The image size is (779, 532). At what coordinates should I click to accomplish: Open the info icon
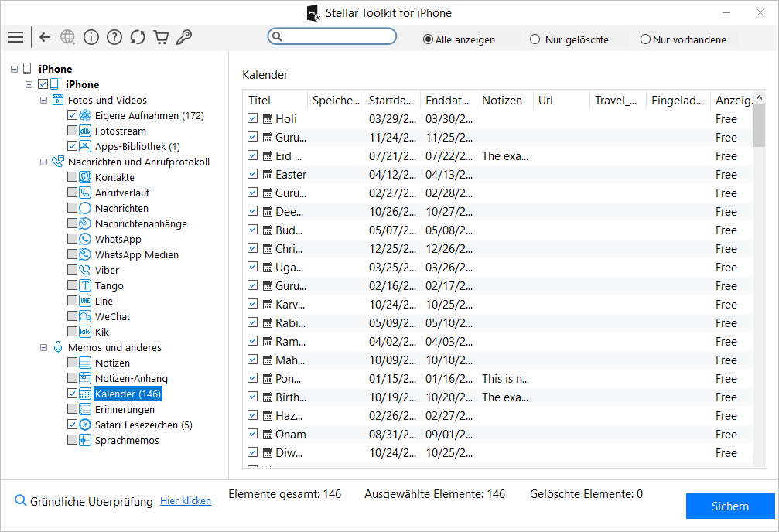(x=91, y=37)
